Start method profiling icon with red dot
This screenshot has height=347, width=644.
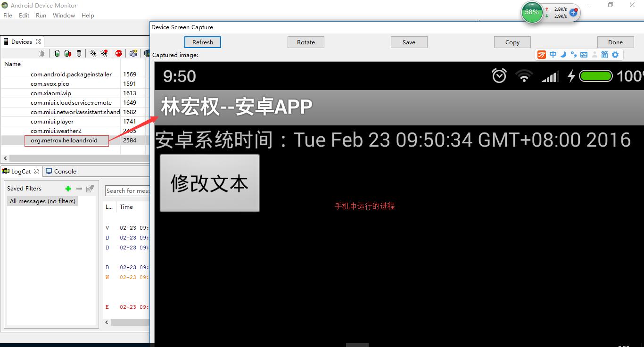[104, 53]
